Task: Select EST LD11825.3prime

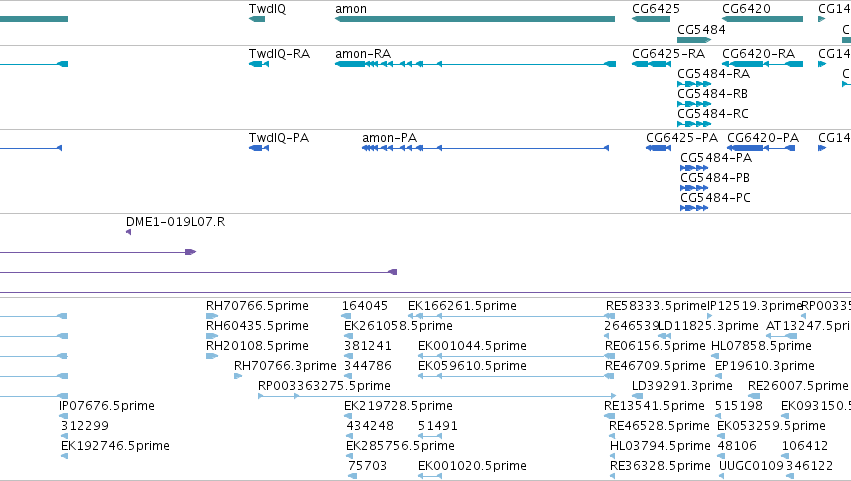Action: point(708,326)
